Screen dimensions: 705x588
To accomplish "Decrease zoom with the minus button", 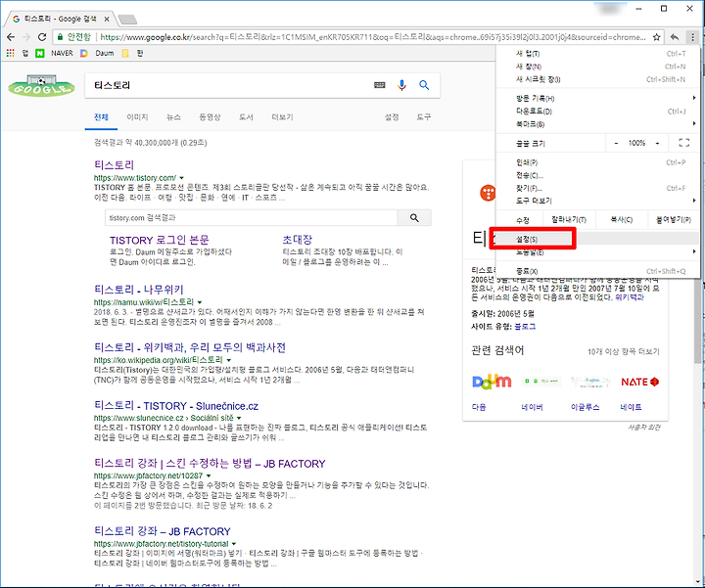I will (616, 143).
